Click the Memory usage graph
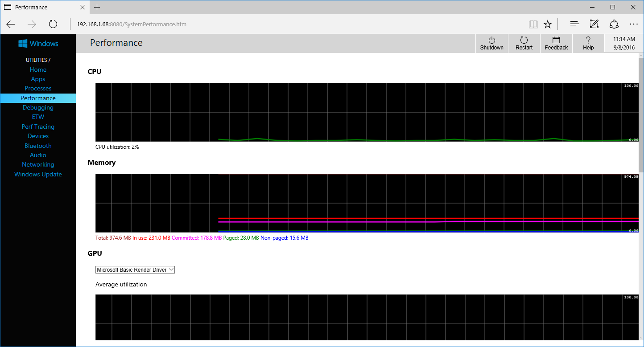 click(x=367, y=203)
